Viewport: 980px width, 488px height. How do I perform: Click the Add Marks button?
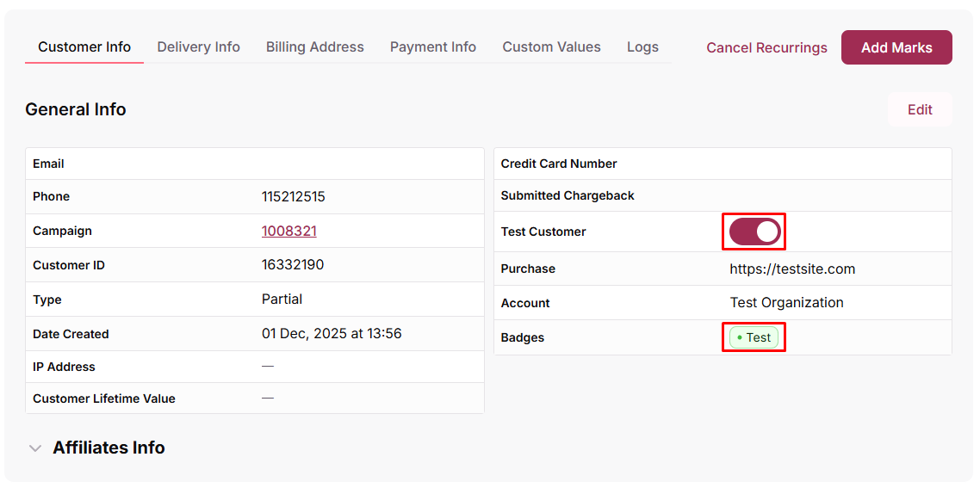pos(896,47)
